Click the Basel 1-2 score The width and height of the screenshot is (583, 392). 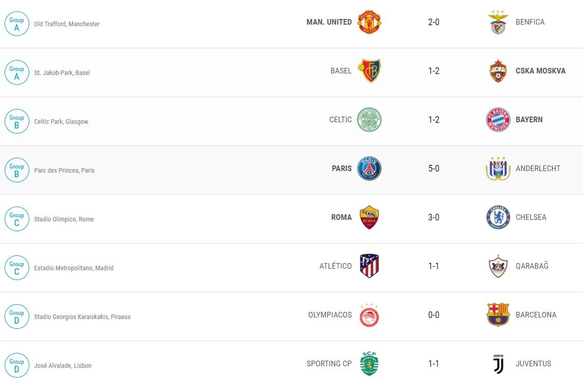pos(434,71)
